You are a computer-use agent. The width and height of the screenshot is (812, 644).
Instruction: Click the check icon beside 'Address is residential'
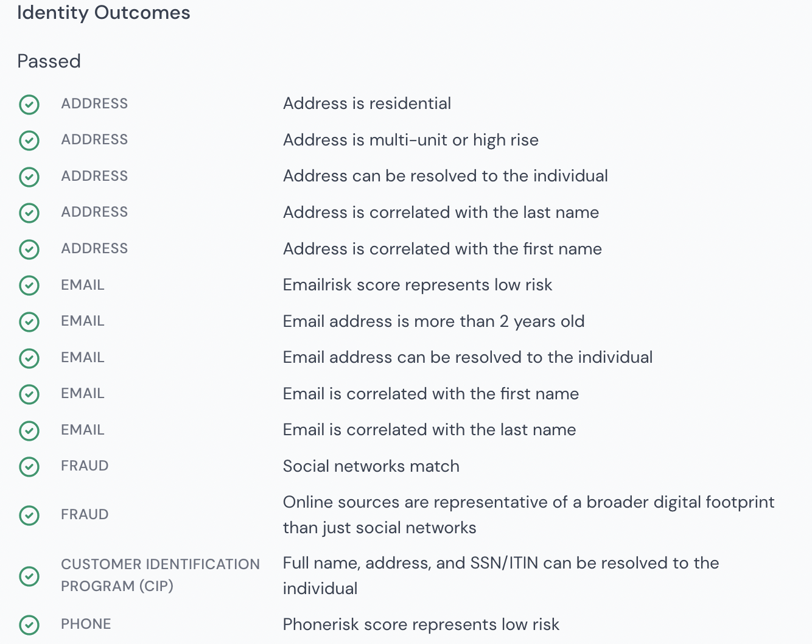tap(29, 105)
